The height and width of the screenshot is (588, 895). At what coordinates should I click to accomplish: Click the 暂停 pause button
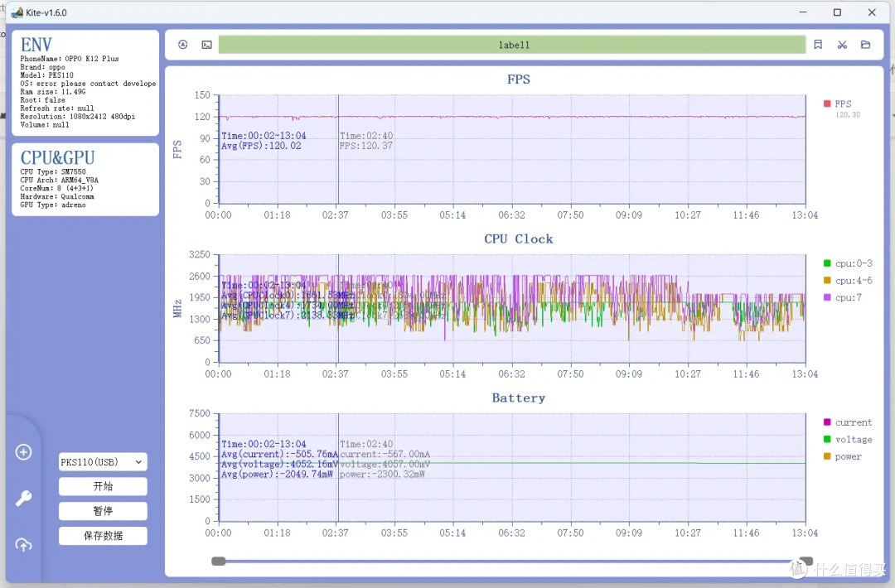103,511
